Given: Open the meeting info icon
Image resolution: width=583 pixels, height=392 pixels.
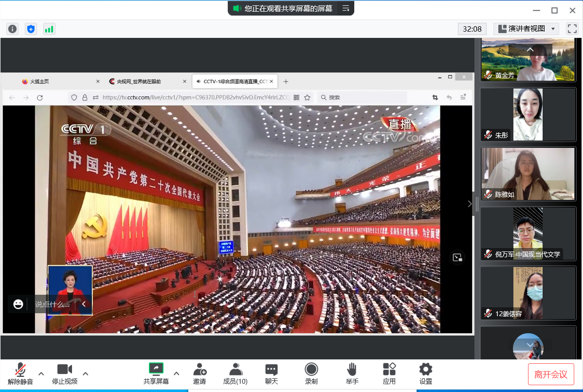Looking at the screenshot, I should [x=13, y=29].
